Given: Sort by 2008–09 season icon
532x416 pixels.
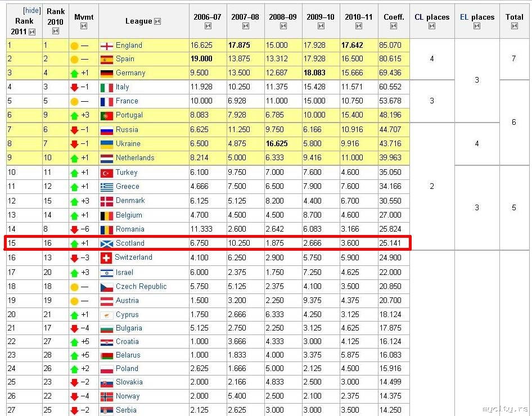Looking at the screenshot, I should pyautogui.click(x=283, y=26).
